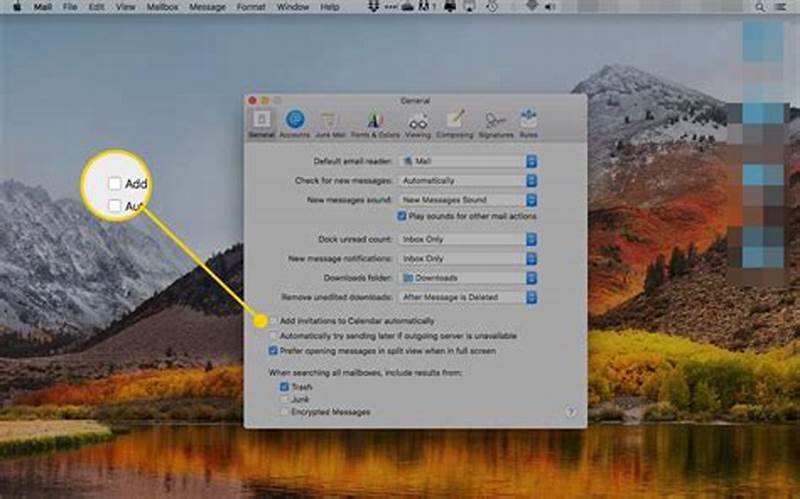Minimize the General preferences window
800x499 pixels.
click(265, 101)
